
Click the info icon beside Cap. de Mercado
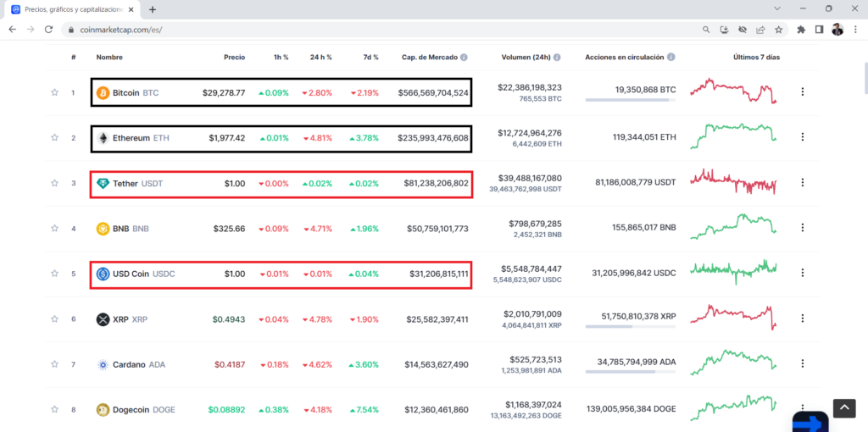(x=464, y=58)
